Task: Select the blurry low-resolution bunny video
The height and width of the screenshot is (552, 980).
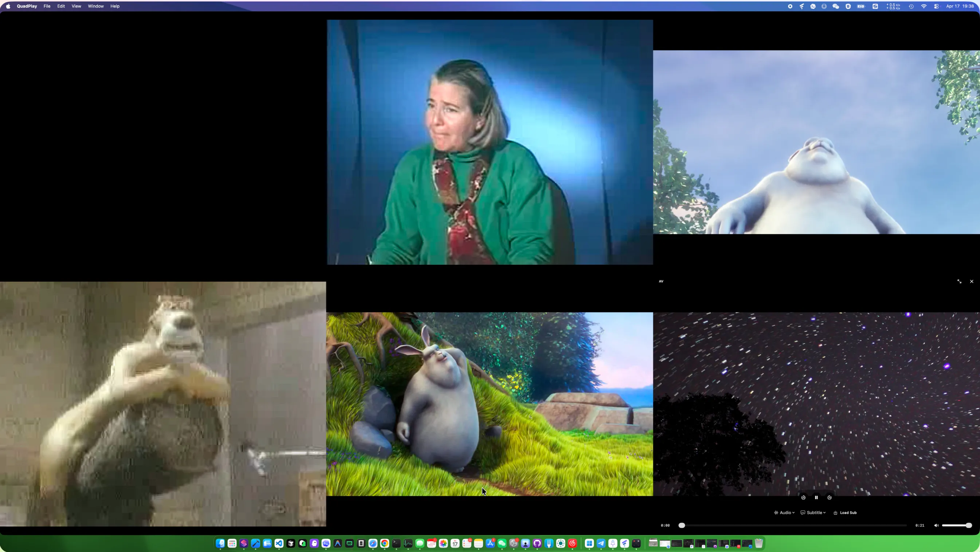Action: (x=163, y=404)
